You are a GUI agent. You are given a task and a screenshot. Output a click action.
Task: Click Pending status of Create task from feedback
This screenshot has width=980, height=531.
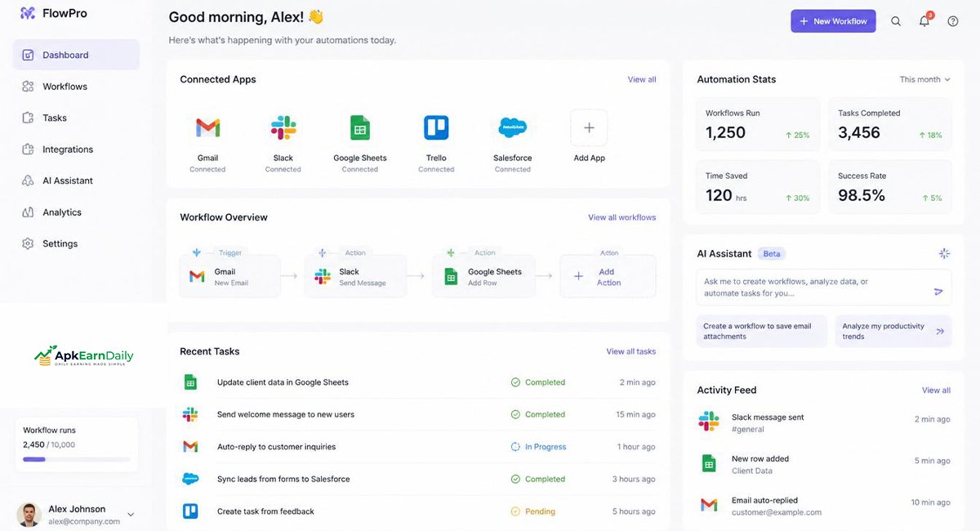532,511
